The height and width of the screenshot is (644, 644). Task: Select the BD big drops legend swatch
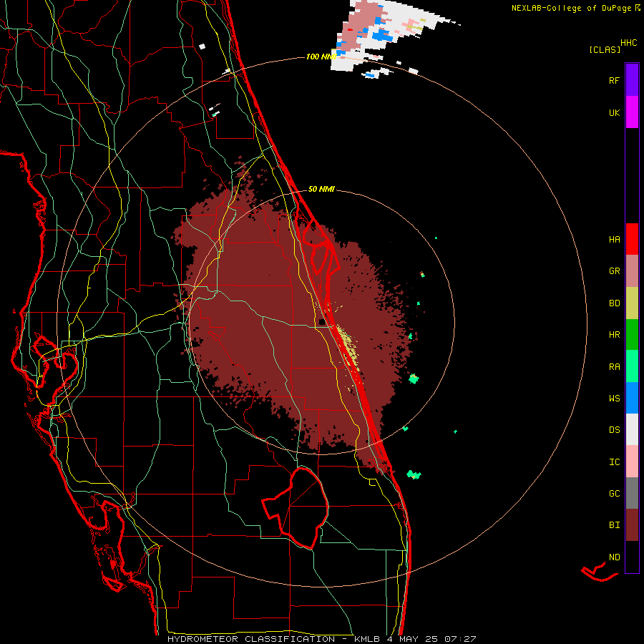[x=632, y=303]
